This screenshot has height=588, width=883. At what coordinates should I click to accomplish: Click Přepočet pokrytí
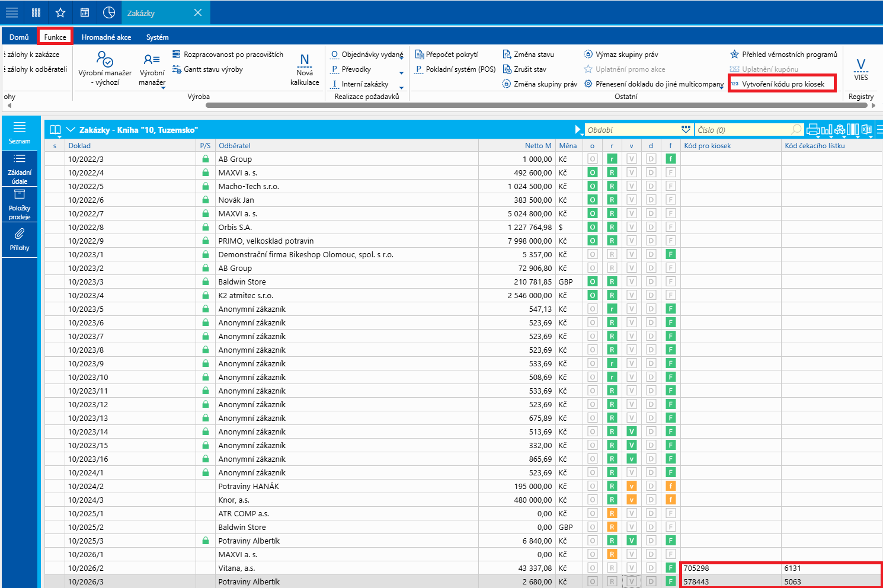(x=446, y=54)
